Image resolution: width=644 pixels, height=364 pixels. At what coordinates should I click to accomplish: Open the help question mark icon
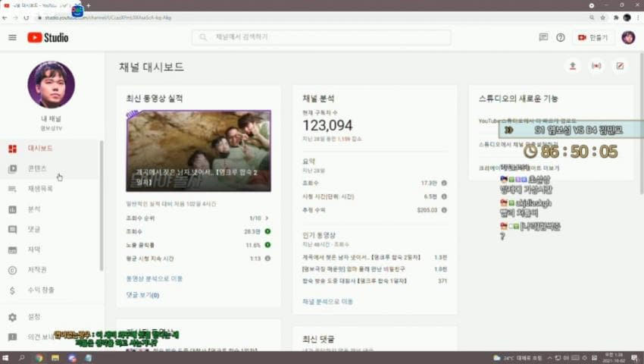tap(561, 37)
